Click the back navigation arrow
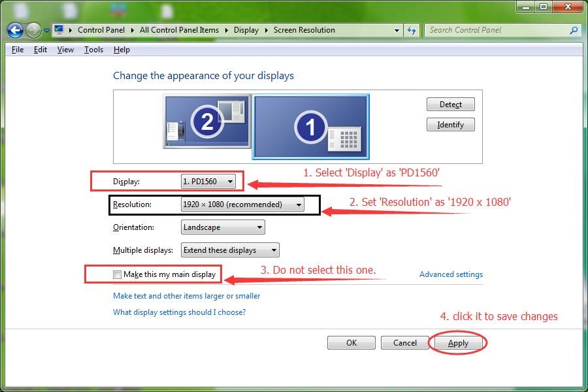Viewport: 588px width, 392px height. pos(14,30)
